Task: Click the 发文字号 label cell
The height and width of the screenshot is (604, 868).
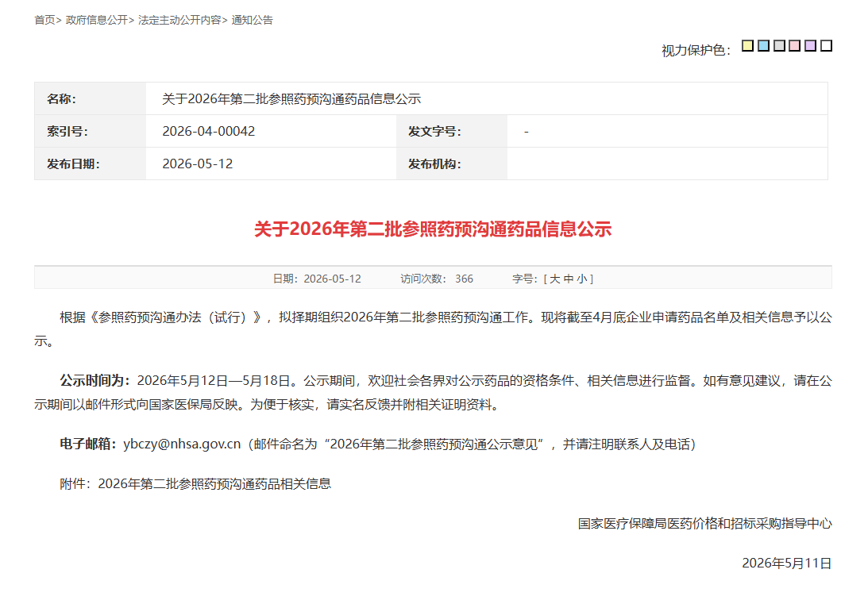Action: 452,131
